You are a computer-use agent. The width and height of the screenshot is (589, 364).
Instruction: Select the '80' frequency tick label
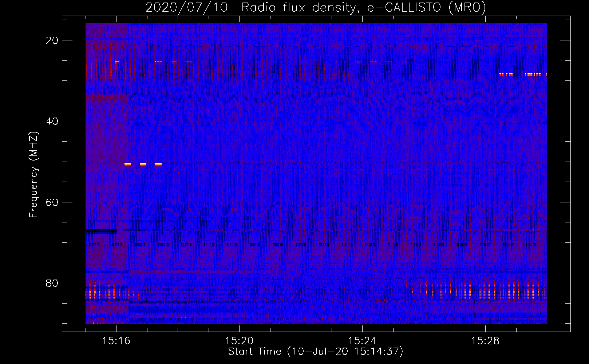coord(52,283)
